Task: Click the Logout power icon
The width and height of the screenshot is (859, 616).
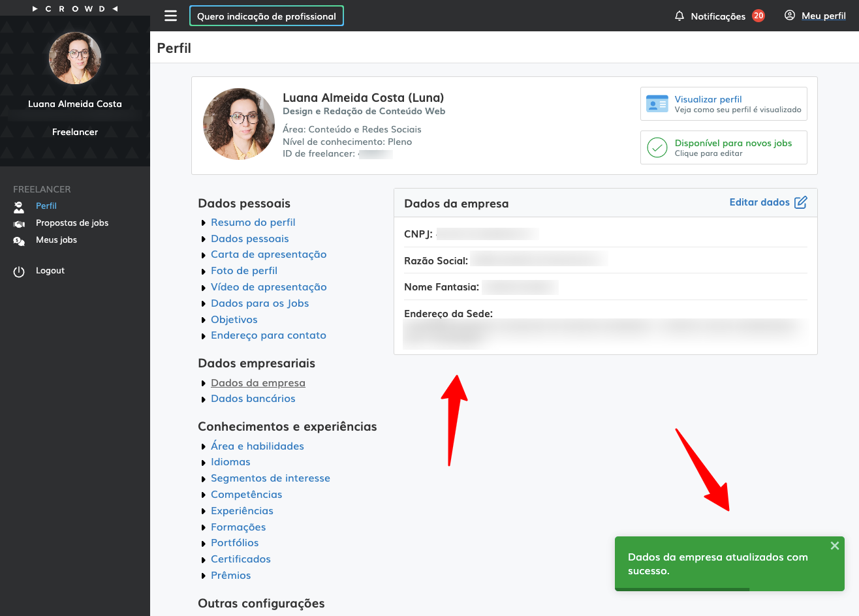Action: (x=19, y=271)
